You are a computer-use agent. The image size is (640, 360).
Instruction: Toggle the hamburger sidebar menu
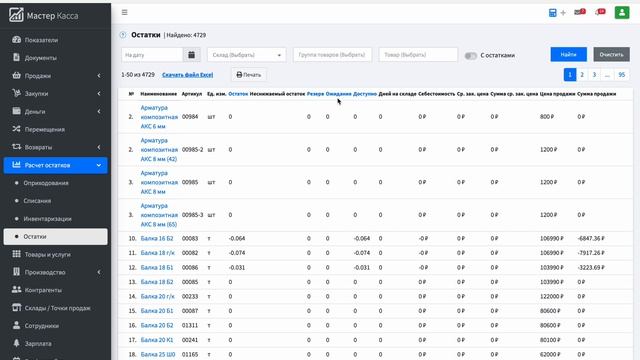pos(124,12)
